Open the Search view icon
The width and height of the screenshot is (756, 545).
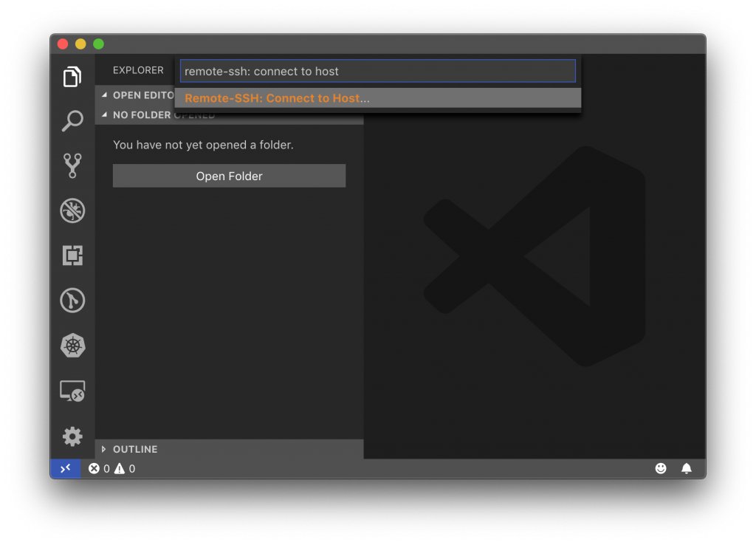pos(72,121)
